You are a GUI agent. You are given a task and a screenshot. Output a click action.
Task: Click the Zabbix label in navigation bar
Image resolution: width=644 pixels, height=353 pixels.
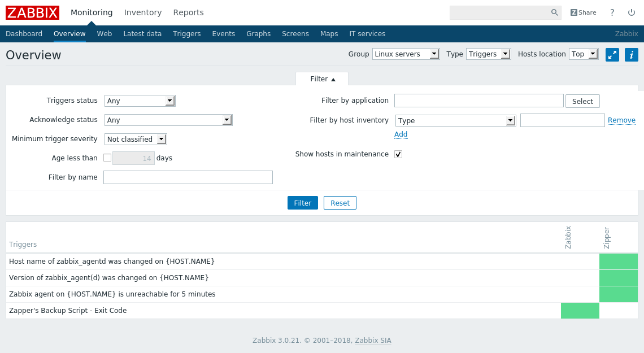[626, 34]
